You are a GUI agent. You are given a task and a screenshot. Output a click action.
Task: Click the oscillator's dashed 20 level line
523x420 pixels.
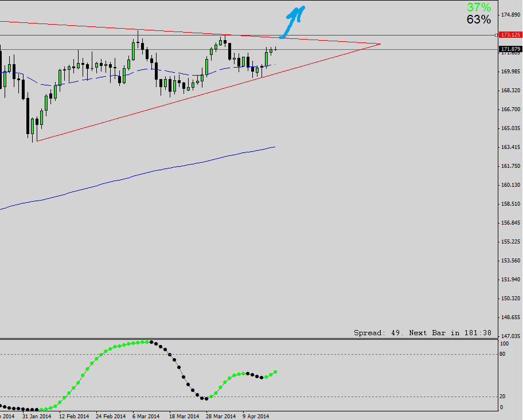(248, 397)
